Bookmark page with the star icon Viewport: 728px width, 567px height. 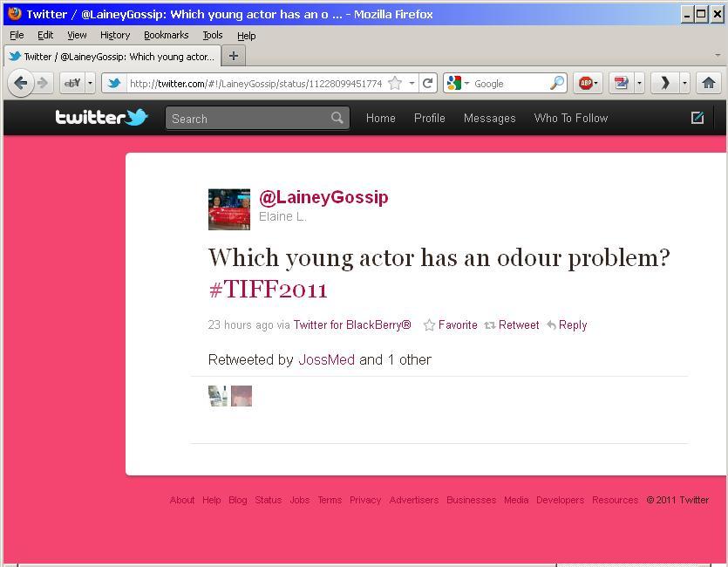click(395, 83)
